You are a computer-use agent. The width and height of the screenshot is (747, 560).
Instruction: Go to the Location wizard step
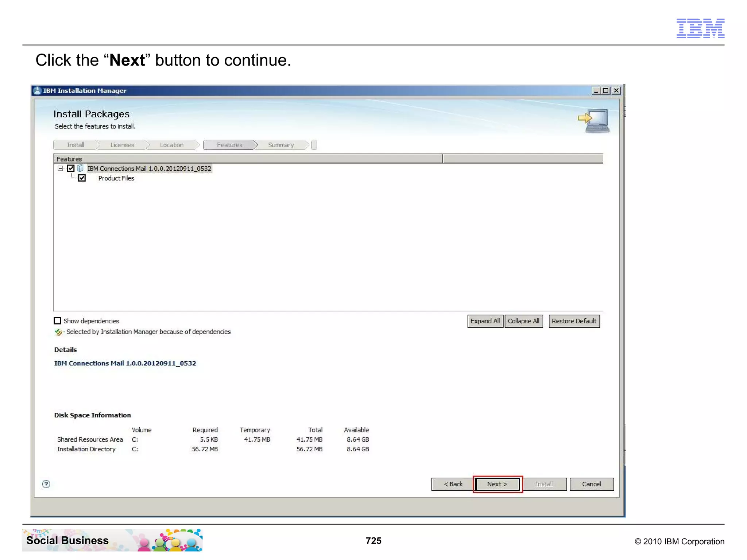[x=172, y=145]
